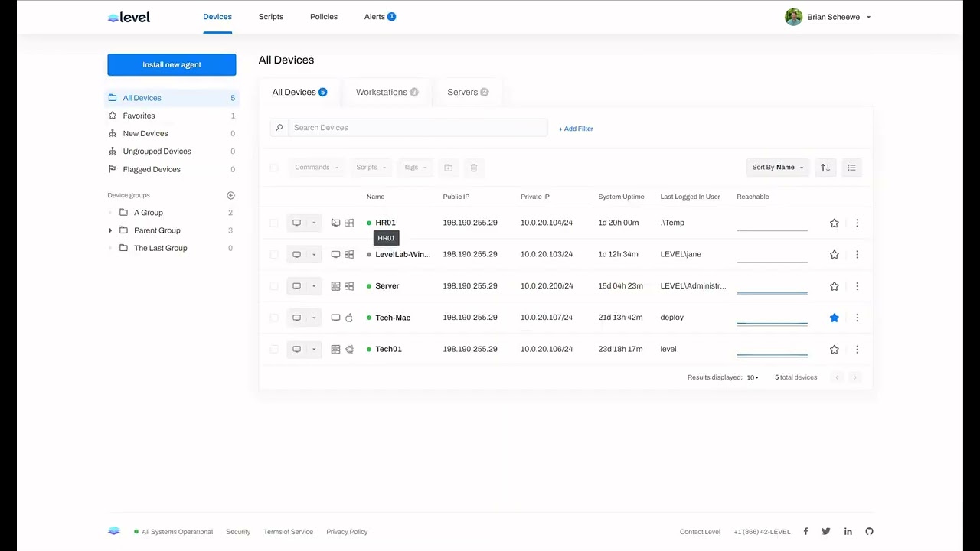Toggle sort direction arrows icon
980x551 pixels.
click(825, 168)
